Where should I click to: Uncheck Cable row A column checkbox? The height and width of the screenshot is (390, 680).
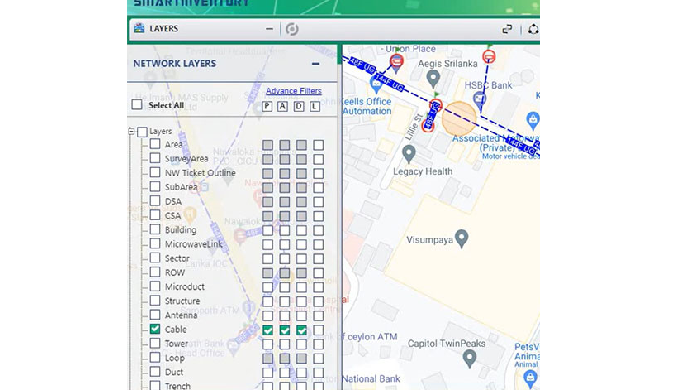[284, 330]
